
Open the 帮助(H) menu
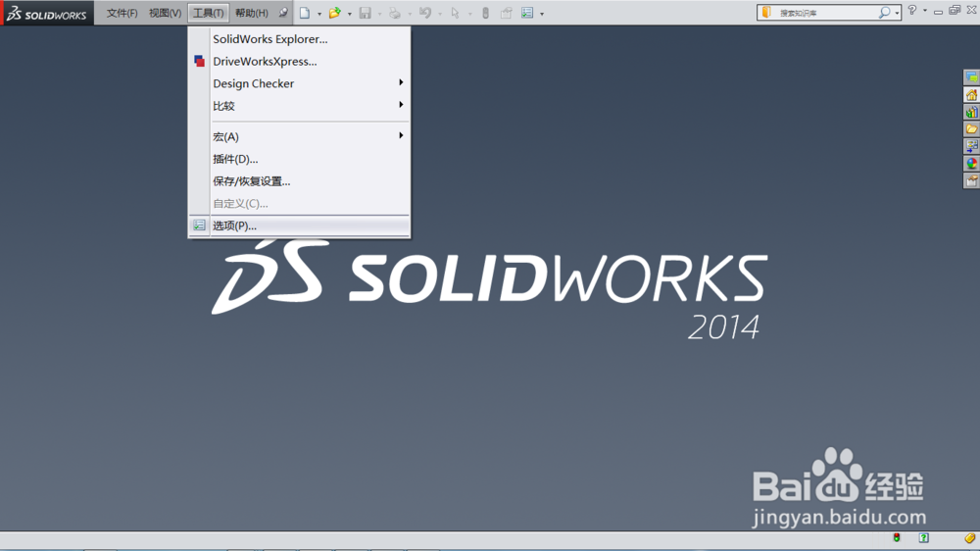[x=251, y=13]
